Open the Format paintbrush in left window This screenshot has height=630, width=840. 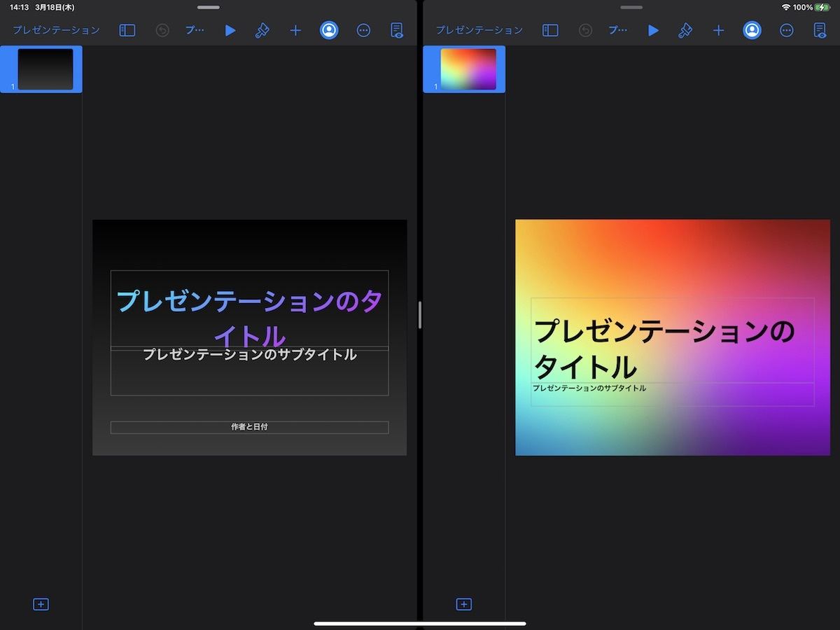(262, 30)
